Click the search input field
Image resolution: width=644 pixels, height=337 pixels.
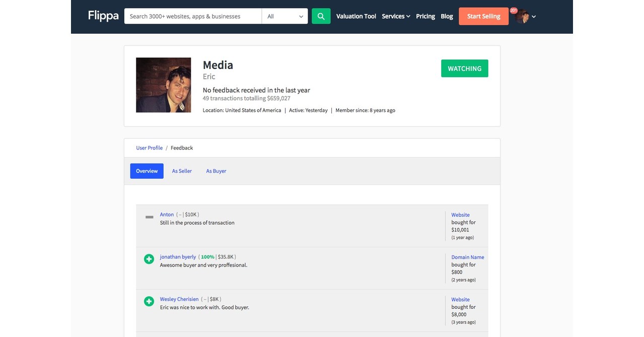[193, 16]
